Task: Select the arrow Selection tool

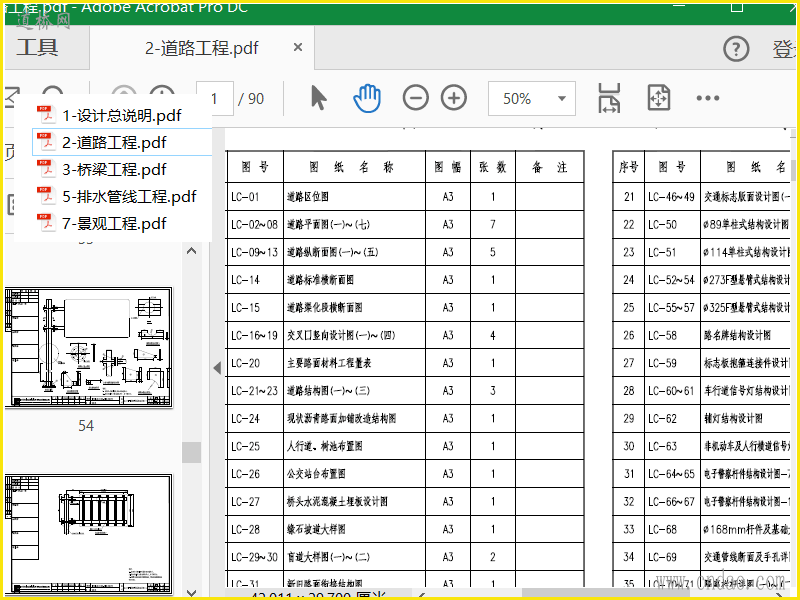Action: click(319, 98)
